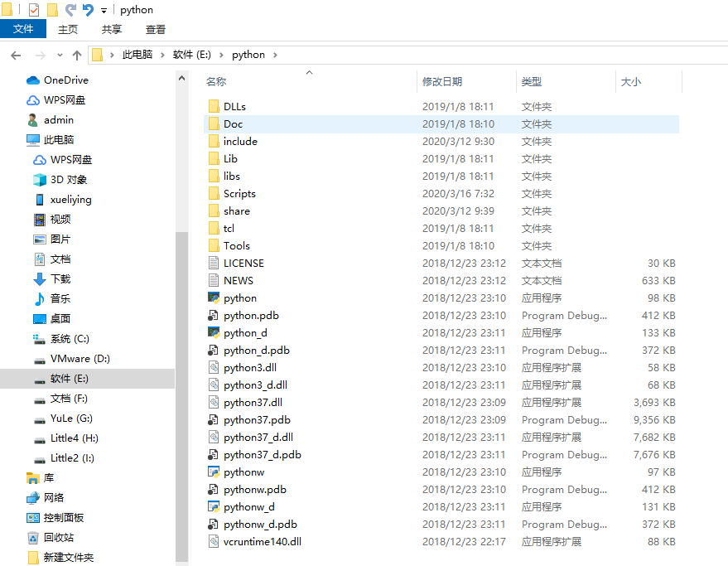This screenshot has width=728, height=566.
Task: Click the 网络 network icon in sidebar
Action: (33, 498)
